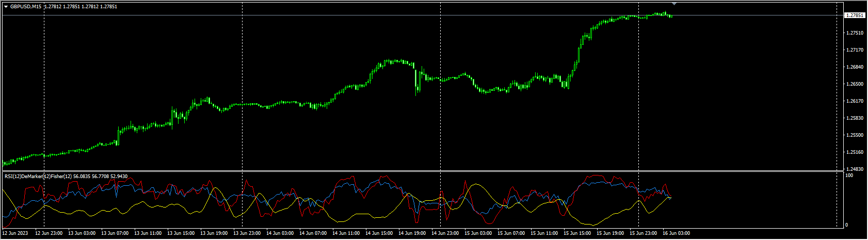Click the indicator scale value 100
This screenshot has width=868, height=240.
pyautogui.click(x=849, y=176)
